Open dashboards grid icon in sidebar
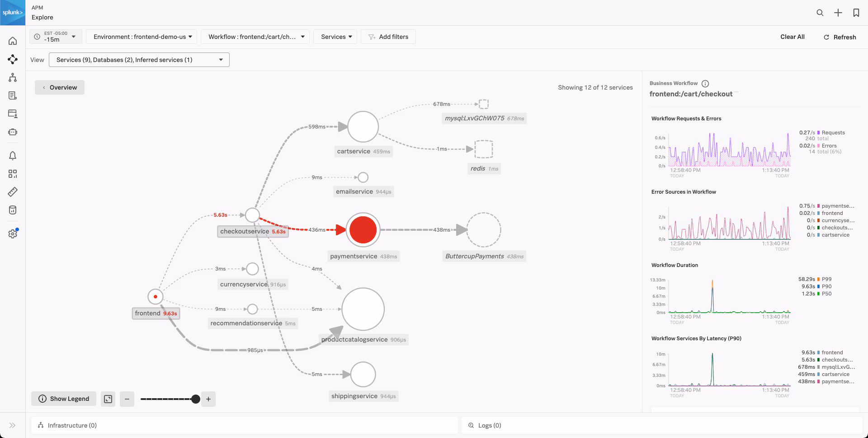This screenshot has height=438, width=868. point(13,174)
